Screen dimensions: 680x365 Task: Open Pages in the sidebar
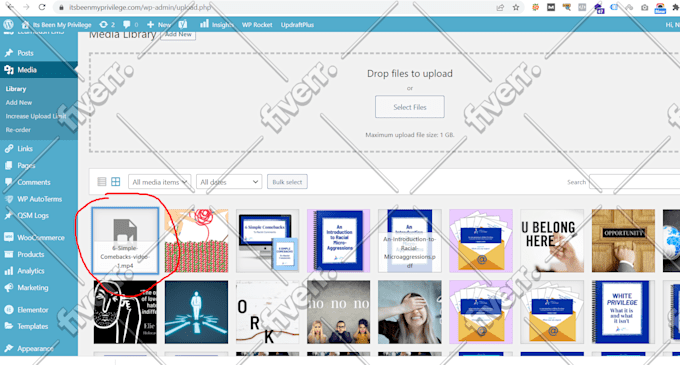coord(26,166)
